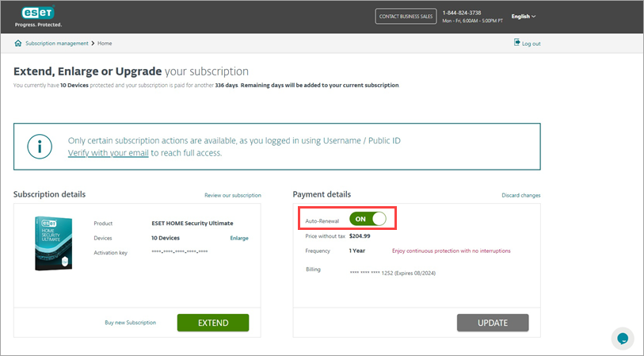
Task: Click the log out door icon
Action: (x=516, y=42)
